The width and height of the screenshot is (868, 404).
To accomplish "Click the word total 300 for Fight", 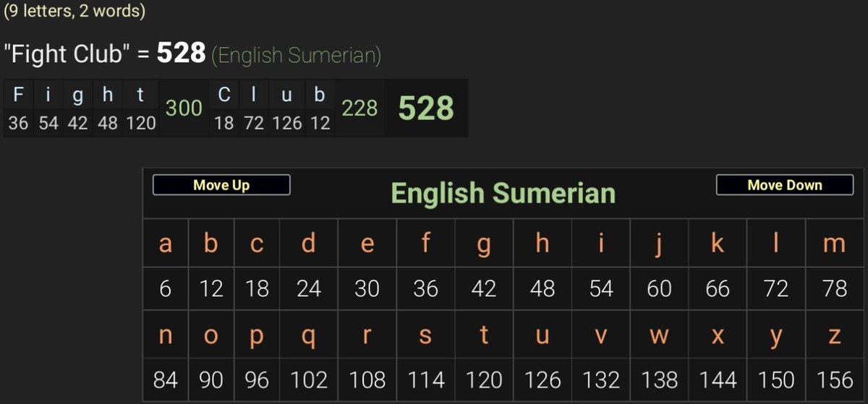I will pos(184,108).
